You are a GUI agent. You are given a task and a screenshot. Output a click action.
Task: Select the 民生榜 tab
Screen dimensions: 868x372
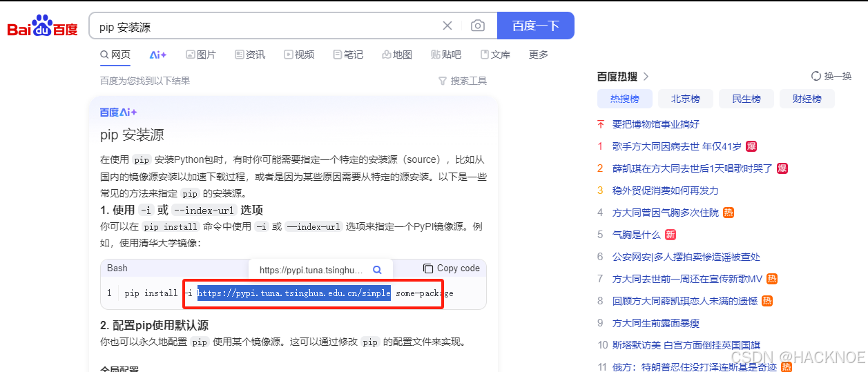[746, 99]
